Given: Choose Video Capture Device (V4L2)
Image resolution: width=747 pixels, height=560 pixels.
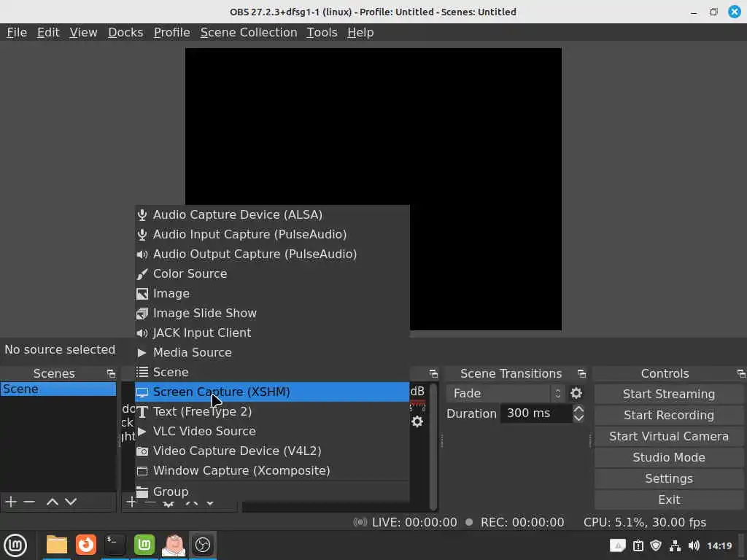Looking at the screenshot, I should coord(272,451).
